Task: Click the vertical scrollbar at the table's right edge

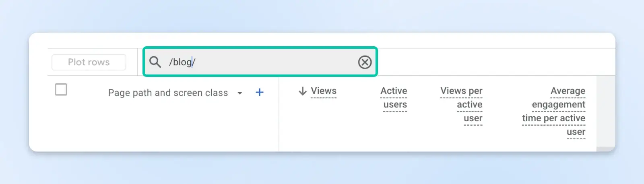Action: tap(606, 109)
